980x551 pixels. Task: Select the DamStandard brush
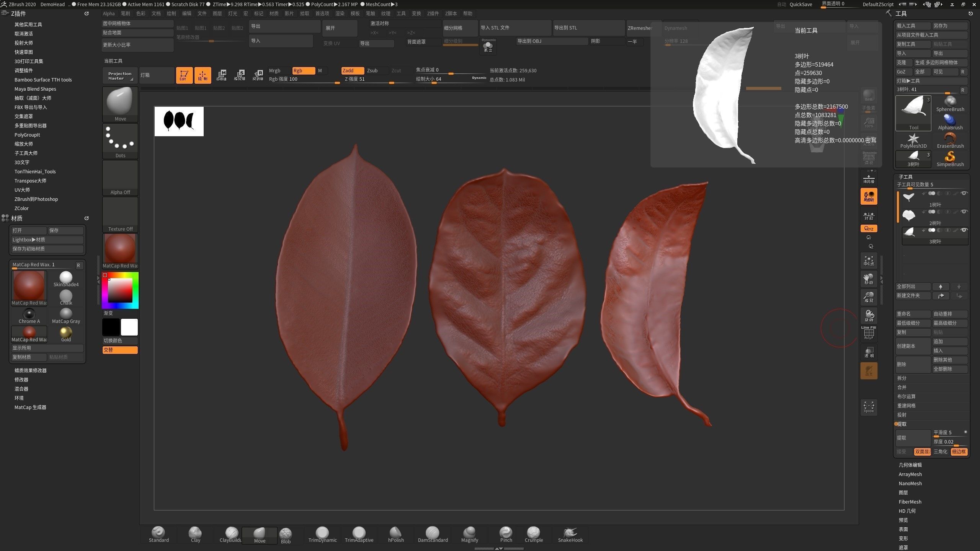[x=433, y=535]
